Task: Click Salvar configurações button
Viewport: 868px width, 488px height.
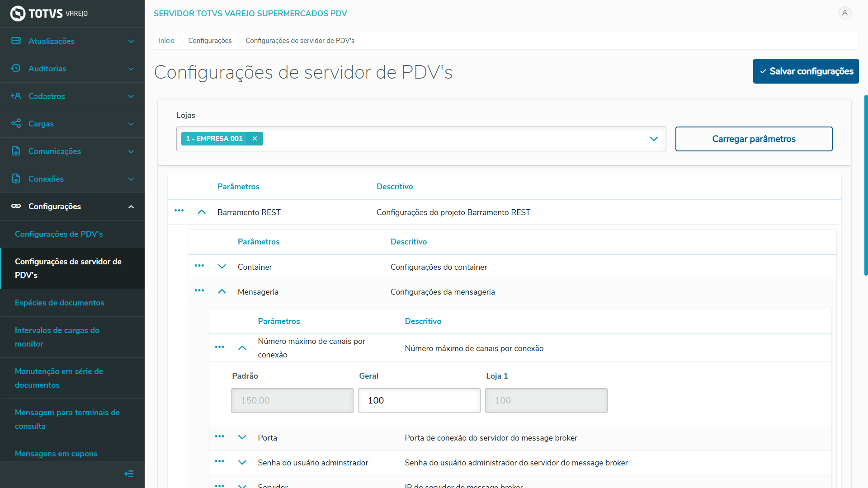Action: 806,71
